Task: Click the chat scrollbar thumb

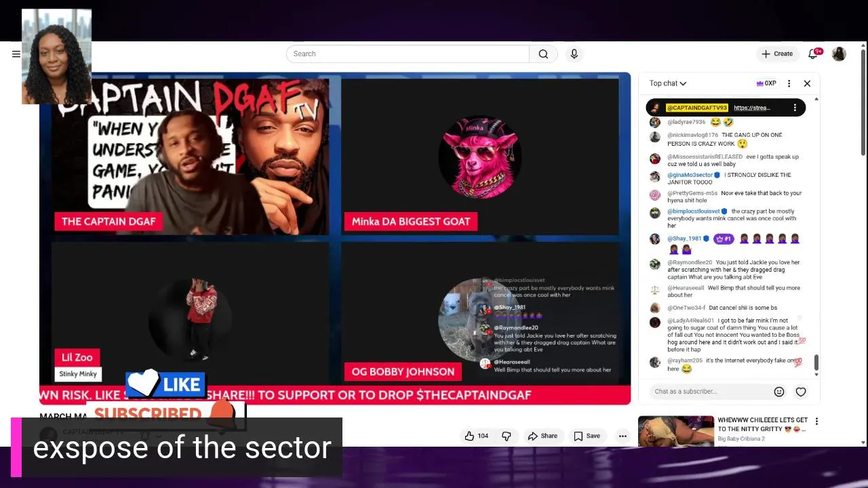Action: point(816,364)
